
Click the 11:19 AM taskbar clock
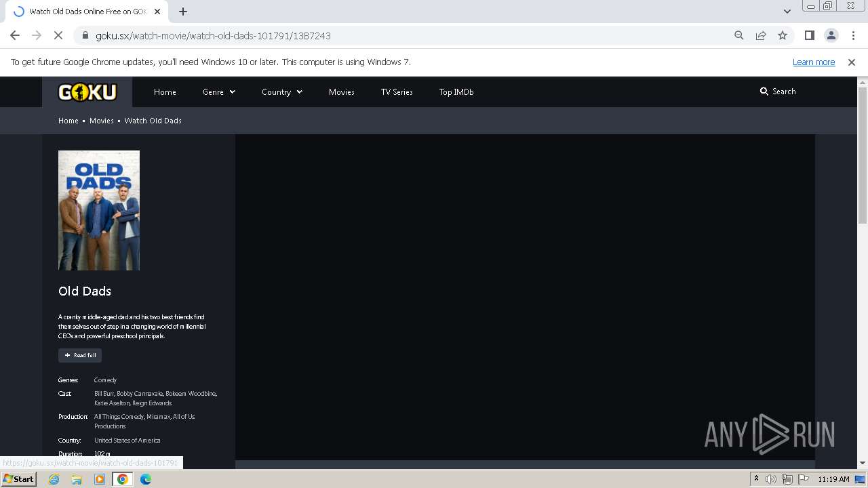pyautogui.click(x=833, y=479)
